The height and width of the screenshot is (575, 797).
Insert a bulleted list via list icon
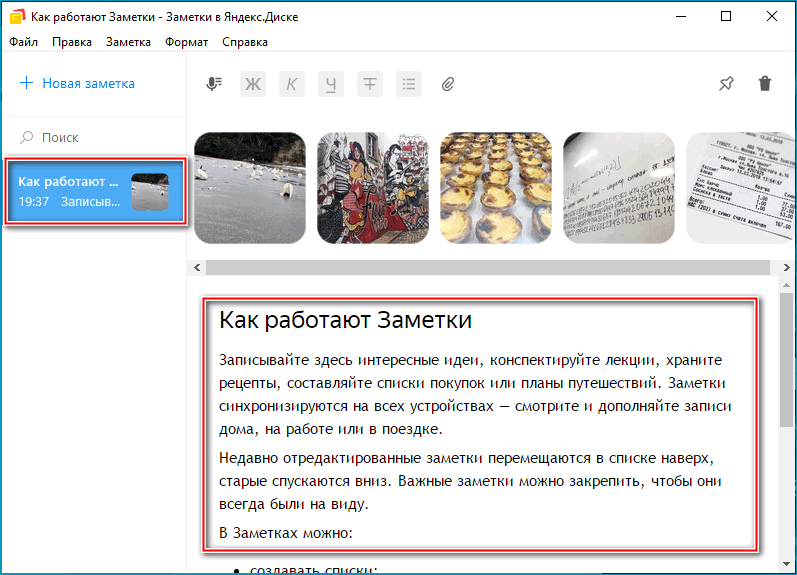coord(409,84)
